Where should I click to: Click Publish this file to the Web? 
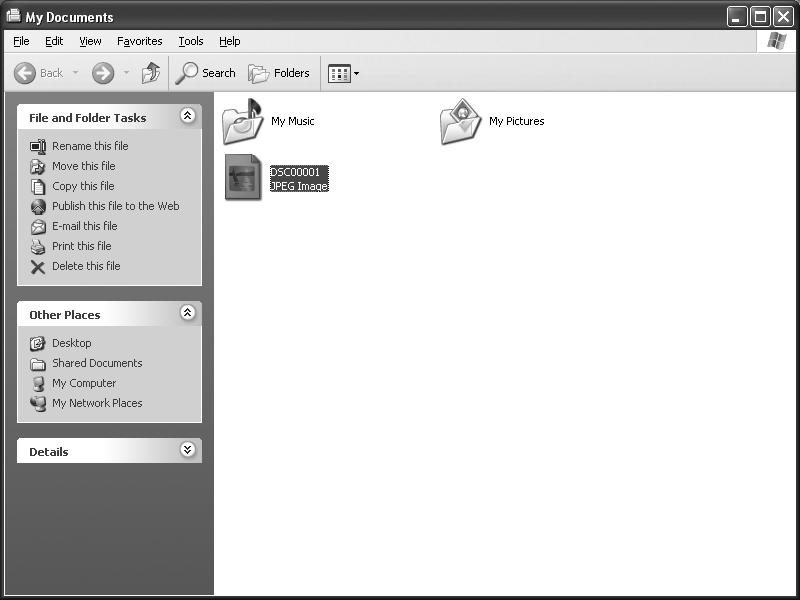[x=116, y=206]
